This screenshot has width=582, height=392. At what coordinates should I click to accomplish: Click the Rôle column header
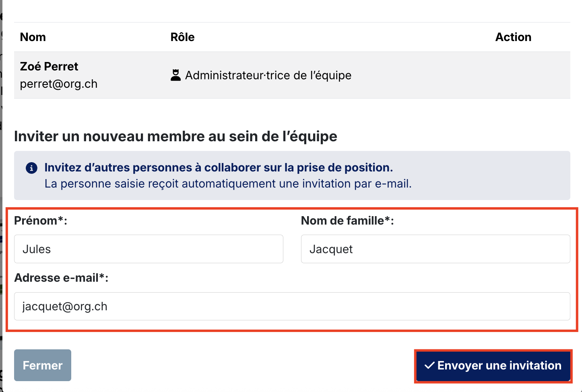pyautogui.click(x=182, y=37)
